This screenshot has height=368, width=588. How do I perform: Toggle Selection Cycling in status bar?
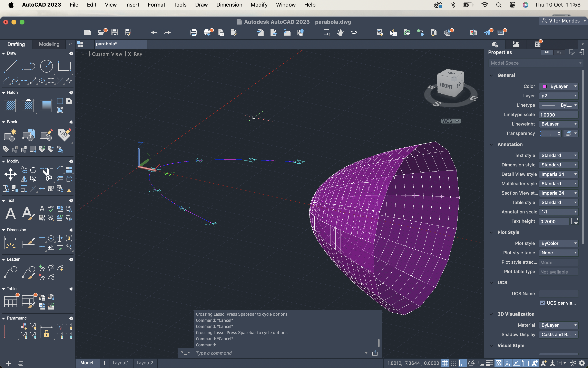pyautogui.click(x=507, y=363)
